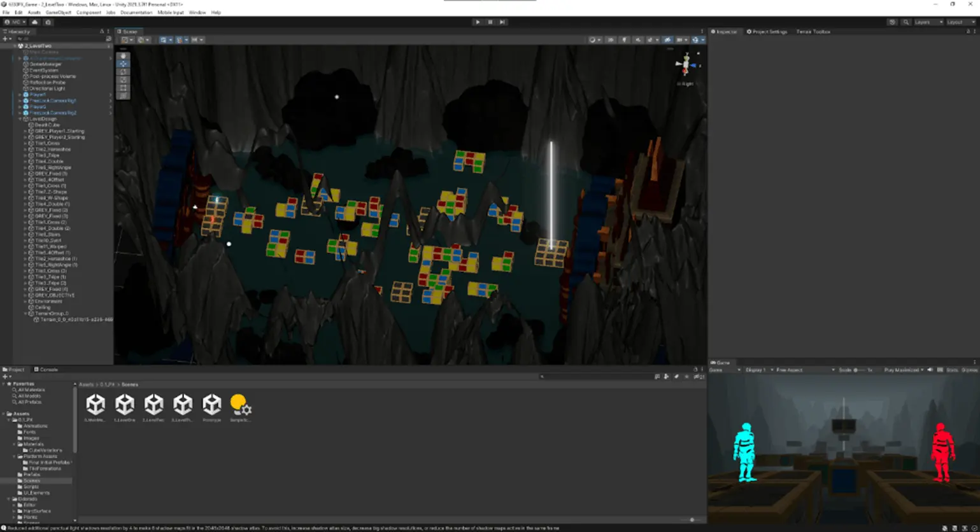This screenshot has width=980, height=532.
Task: Select the 2.LevelTwo scene asset
Action: [153, 408]
